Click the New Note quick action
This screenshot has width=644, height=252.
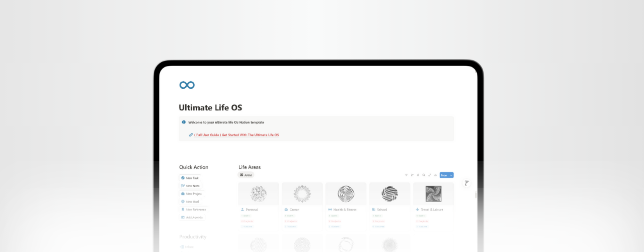click(x=191, y=186)
